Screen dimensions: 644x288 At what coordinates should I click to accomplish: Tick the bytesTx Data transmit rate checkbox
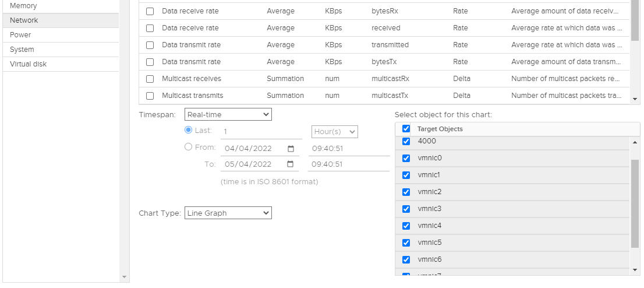[x=150, y=62]
